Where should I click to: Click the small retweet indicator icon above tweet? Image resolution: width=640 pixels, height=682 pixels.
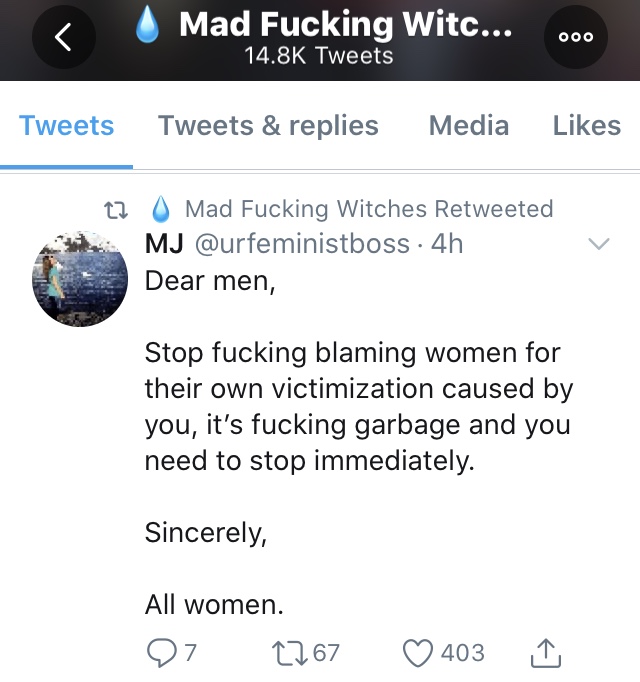point(119,209)
